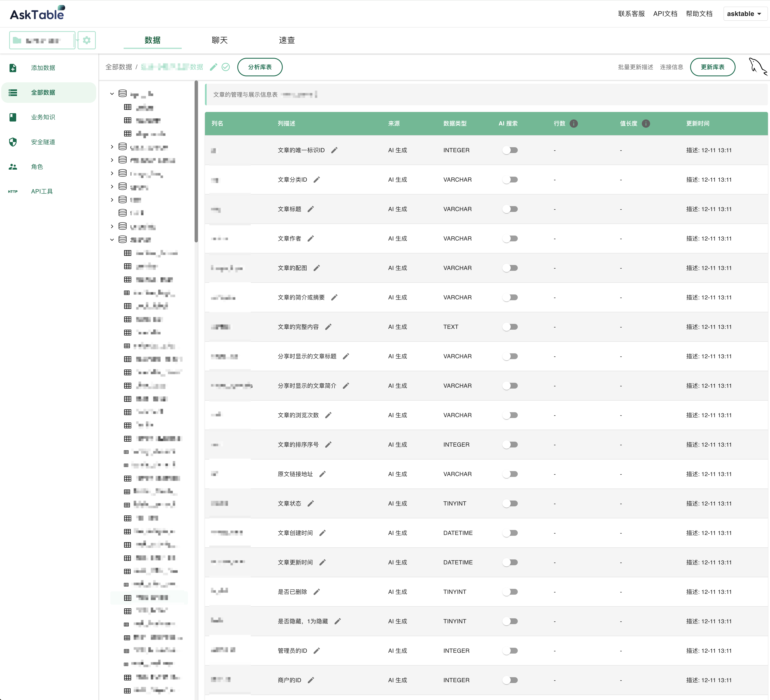Screen dimensions: 770x700
Task: Collapse the first database in the tree
Action: [112, 94]
